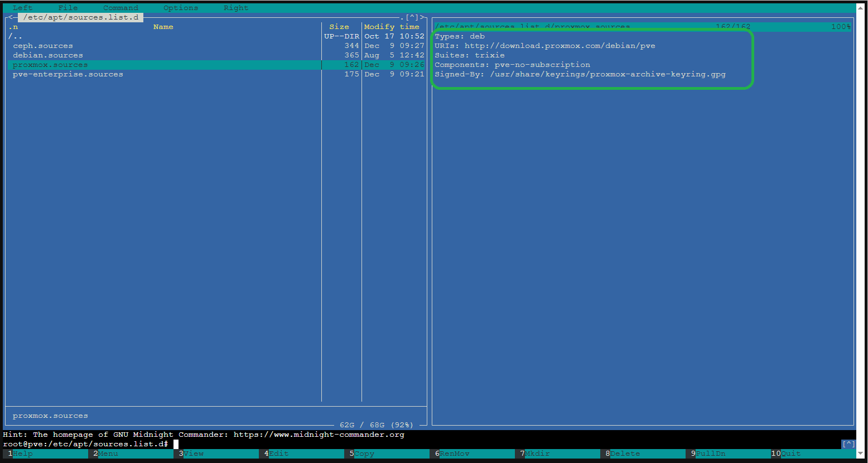Open the Command menu
Image resolution: width=868 pixels, height=463 pixels.
pos(120,8)
